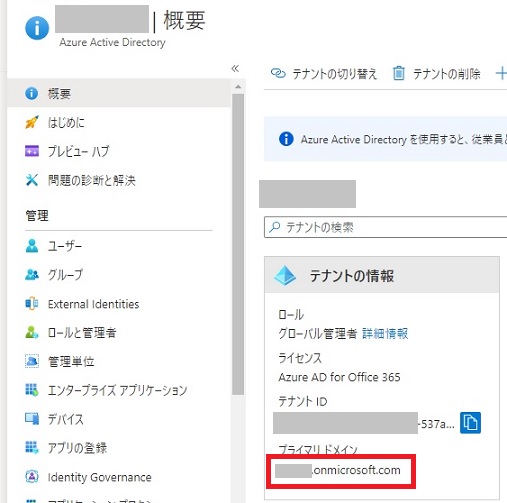The image size is (507, 503).
Task: Select エンタープライズ アプリケーション label
Action: click(117, 390)
